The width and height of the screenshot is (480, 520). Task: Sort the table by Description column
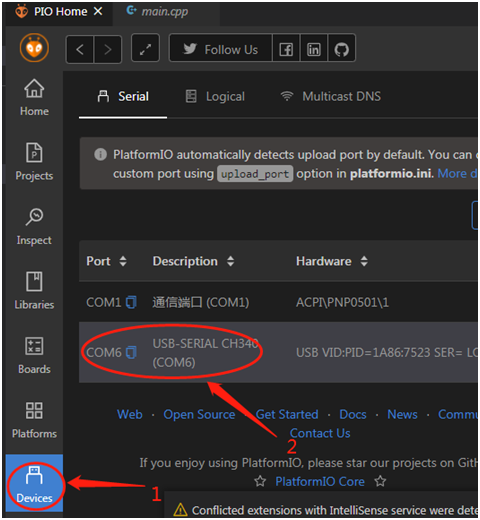pos(193,261)
